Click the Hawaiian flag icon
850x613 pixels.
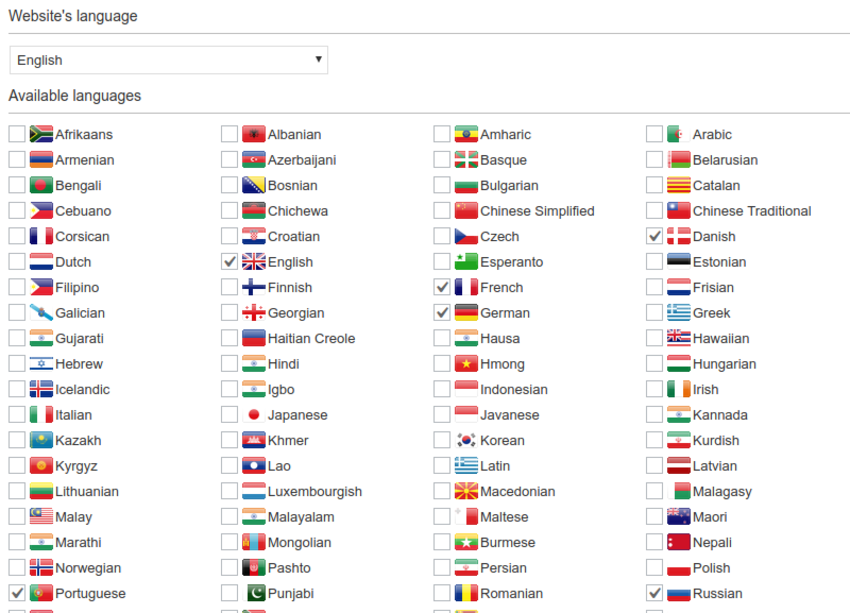[x=679, y=338]
